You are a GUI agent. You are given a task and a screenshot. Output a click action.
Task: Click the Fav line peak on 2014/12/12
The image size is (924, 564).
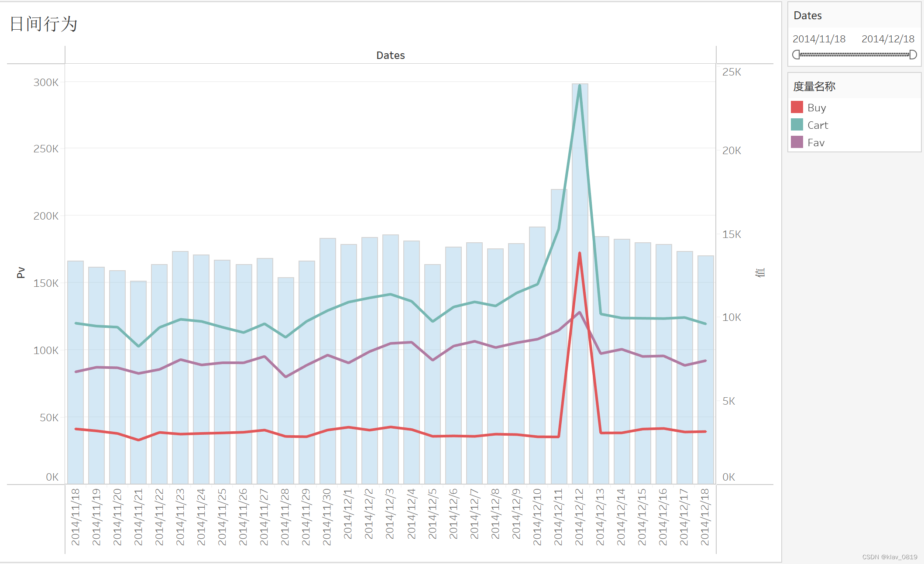click(x=580, y=312)
